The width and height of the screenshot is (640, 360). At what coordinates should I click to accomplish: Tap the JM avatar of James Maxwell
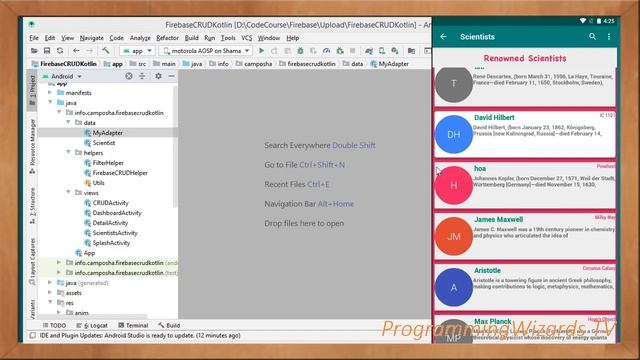(454, 236)
